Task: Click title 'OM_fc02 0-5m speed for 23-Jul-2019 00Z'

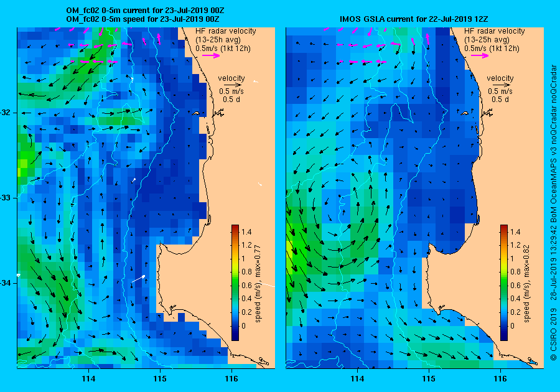Action: pos(142,19)
